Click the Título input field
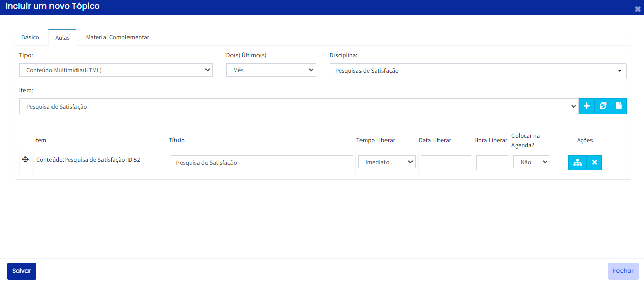Viewport: 644px width, 282px height. point(262,163)
